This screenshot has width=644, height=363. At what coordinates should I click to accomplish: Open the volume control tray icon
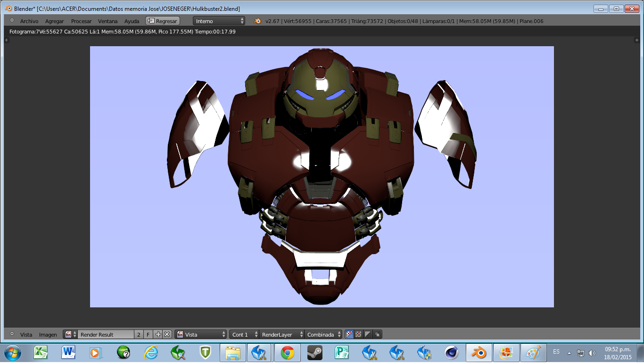[592, 353]
